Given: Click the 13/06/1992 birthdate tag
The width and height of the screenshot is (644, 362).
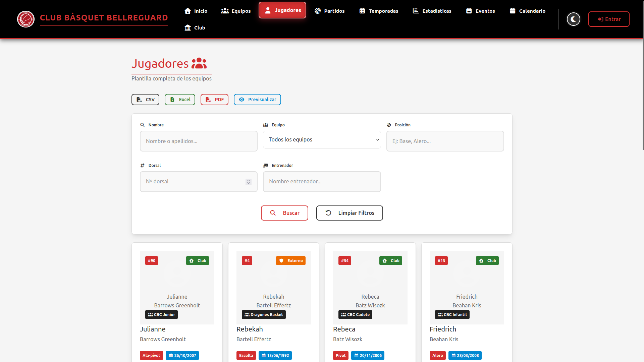Looking at the screenshot, I should tap(275, 356).
